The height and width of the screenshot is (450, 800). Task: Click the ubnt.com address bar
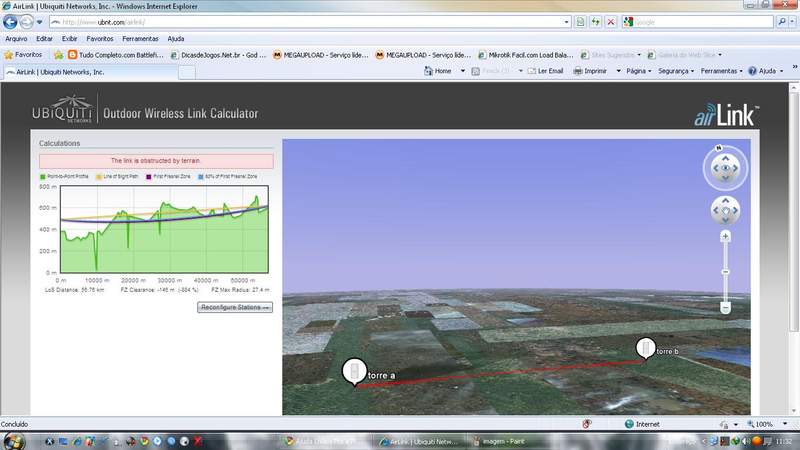306,22
